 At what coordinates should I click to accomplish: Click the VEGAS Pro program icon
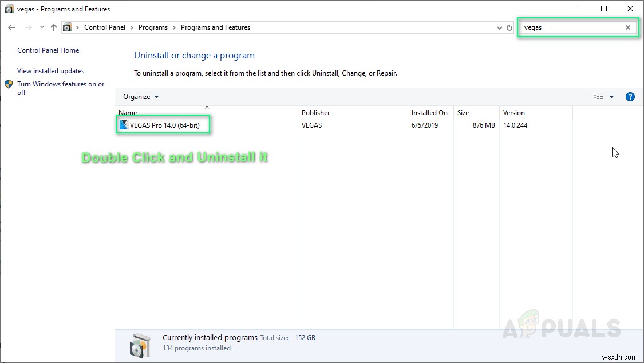[124, 125]
